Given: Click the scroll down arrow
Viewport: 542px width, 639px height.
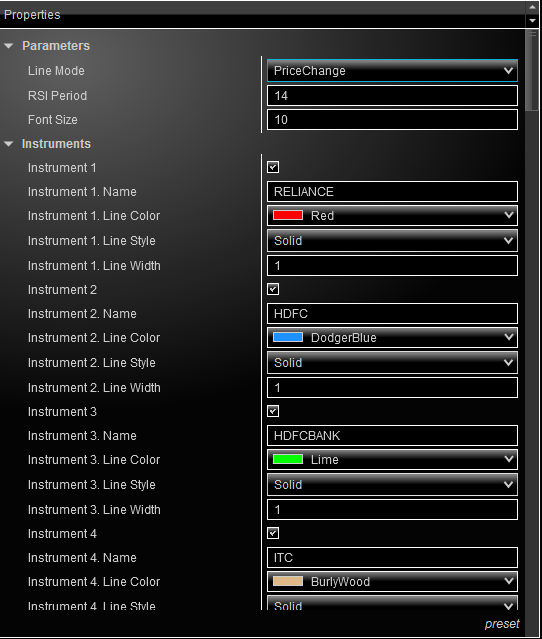Looking at the screenshot, I should (532, 20).
